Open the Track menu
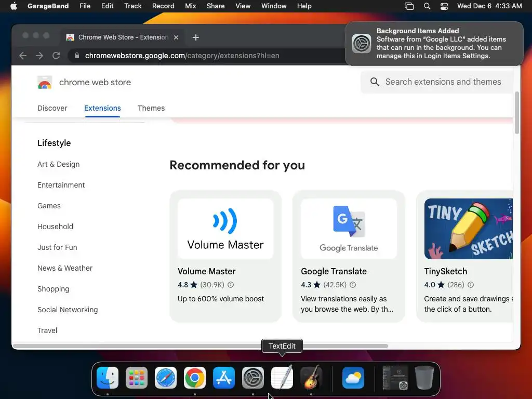532x399 pixels. (x=132, y=6)
